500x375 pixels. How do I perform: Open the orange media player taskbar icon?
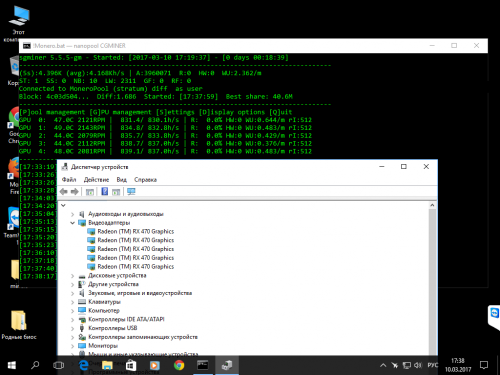pos(155,366)
